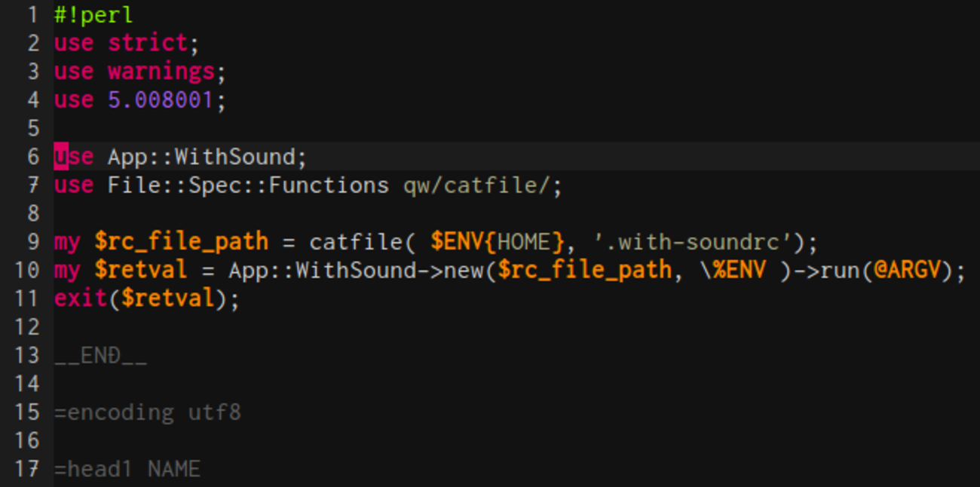The width and height of the screenshot is (980, 487).
Task: Click the =encoding utf8 POD line
Action: [147, 413]
